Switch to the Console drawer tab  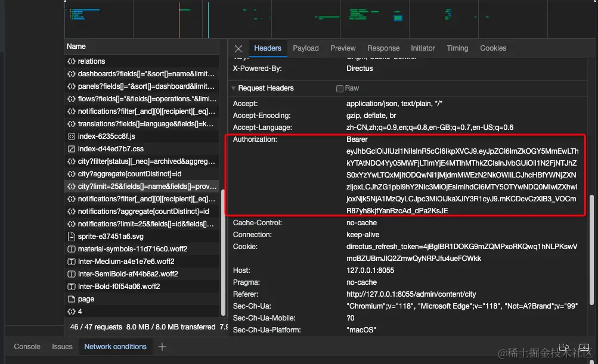pyautogui.click(x=27, y=346)
